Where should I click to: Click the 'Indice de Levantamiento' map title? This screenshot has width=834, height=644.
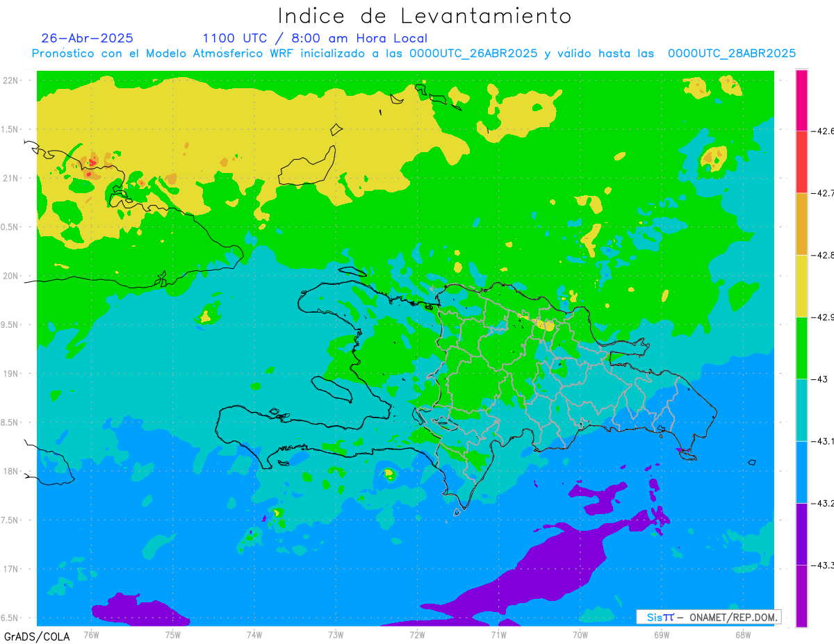click(424, 16)
